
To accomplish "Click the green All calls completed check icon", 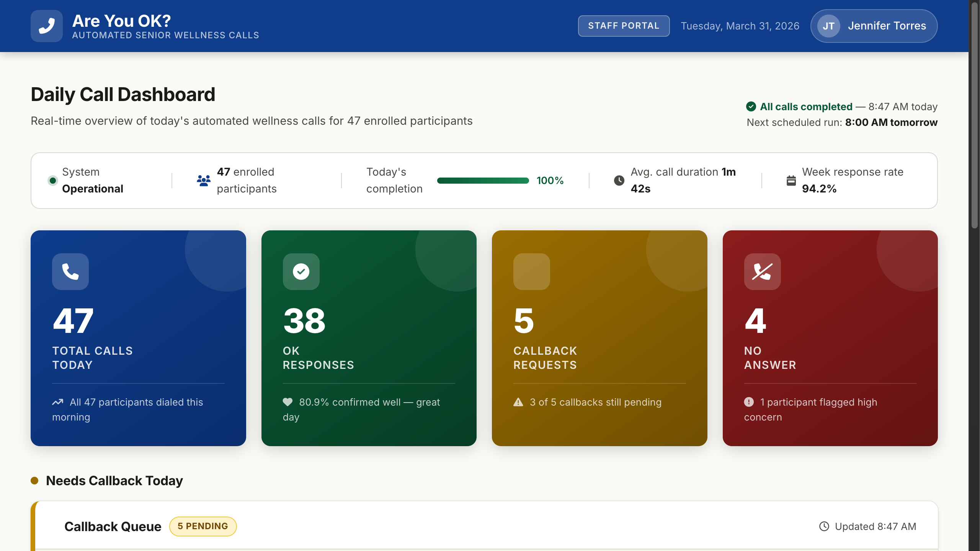I will (x=751, y=107).
